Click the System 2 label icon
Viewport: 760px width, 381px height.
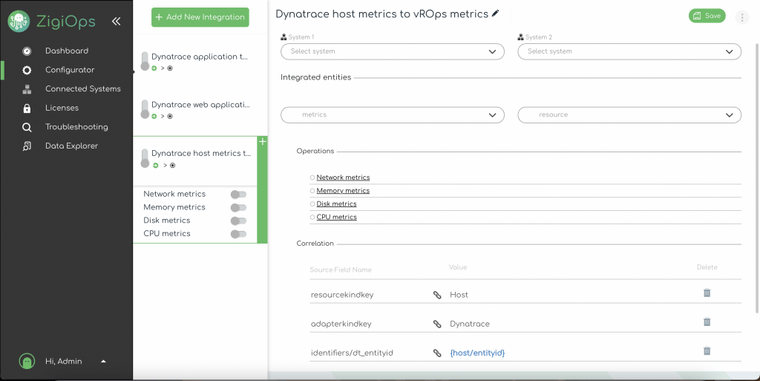point(521,37)
